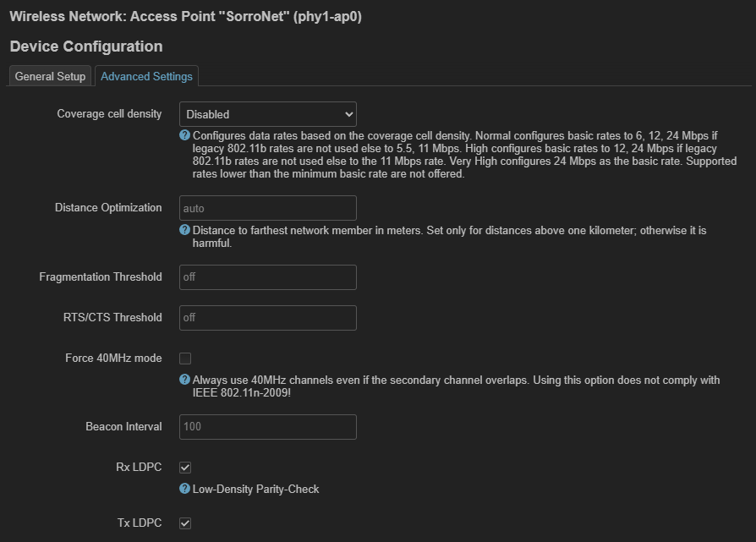Select the Advanced Settings tab
The width and height of the screenshot is (756, 542).
click(x=146, y=76)
